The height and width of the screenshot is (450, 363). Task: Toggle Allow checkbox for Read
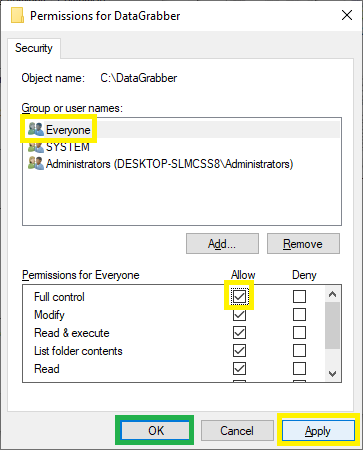tap(239, 368)
